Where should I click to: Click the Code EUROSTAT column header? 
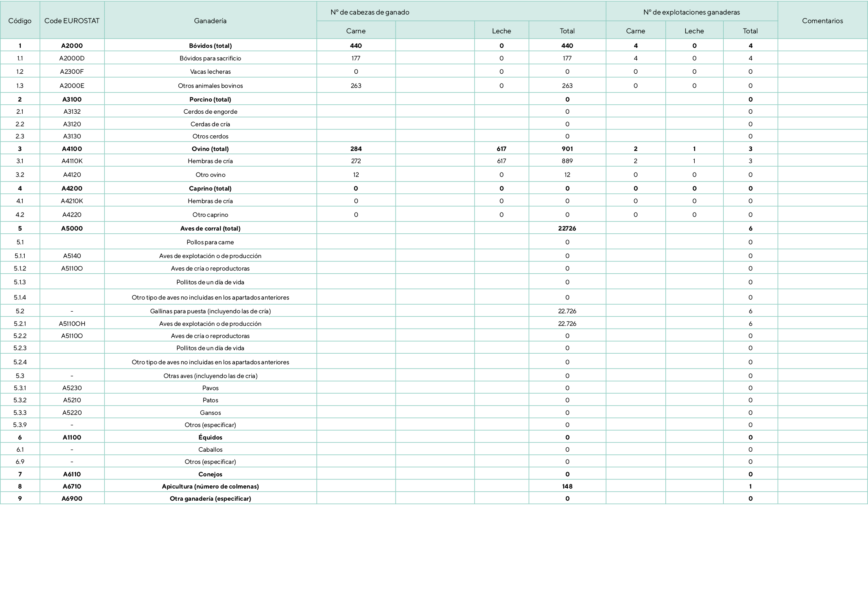coord(72,21)
